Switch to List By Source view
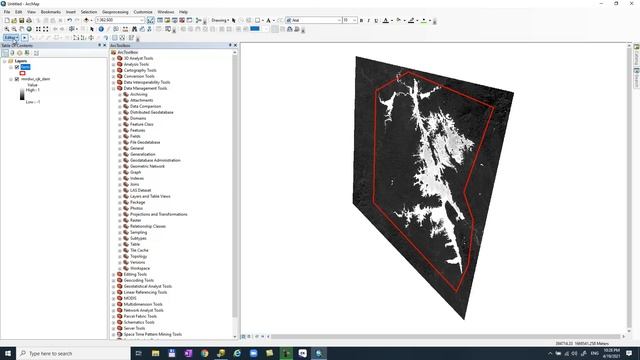 tap(12, 53)
